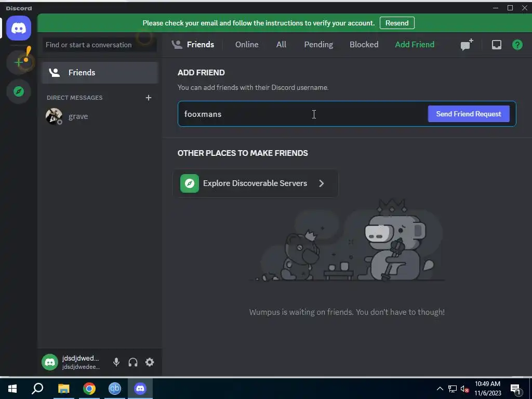The height and width of the screenshot is (399, 532).
Task: Open the Discord home direct messages icon
Action: tap(19, 28)
